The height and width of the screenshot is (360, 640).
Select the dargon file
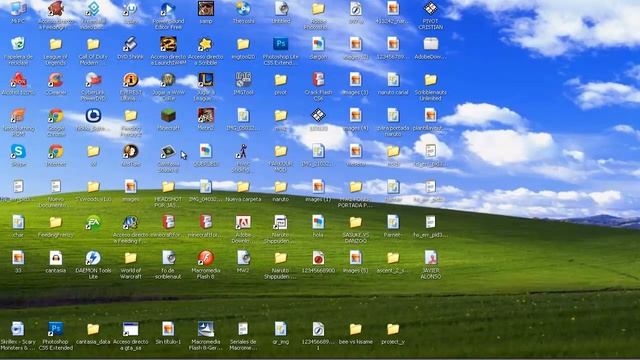318,44
